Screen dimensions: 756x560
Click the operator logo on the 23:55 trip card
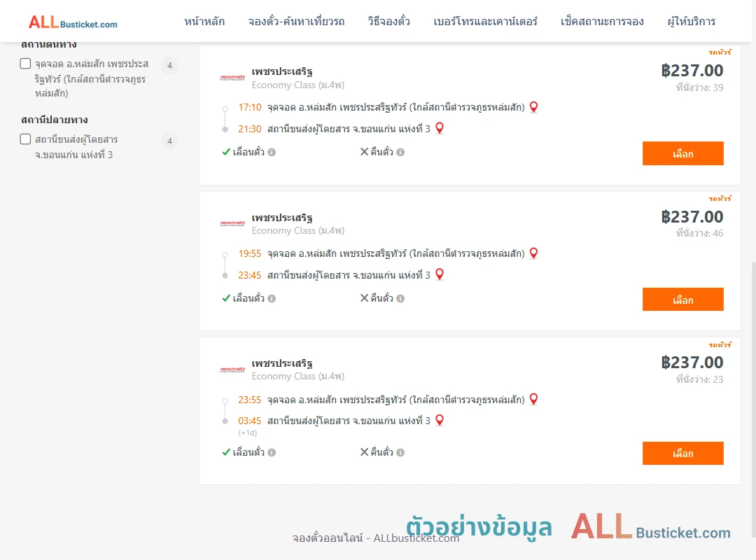tap(232, 370)
